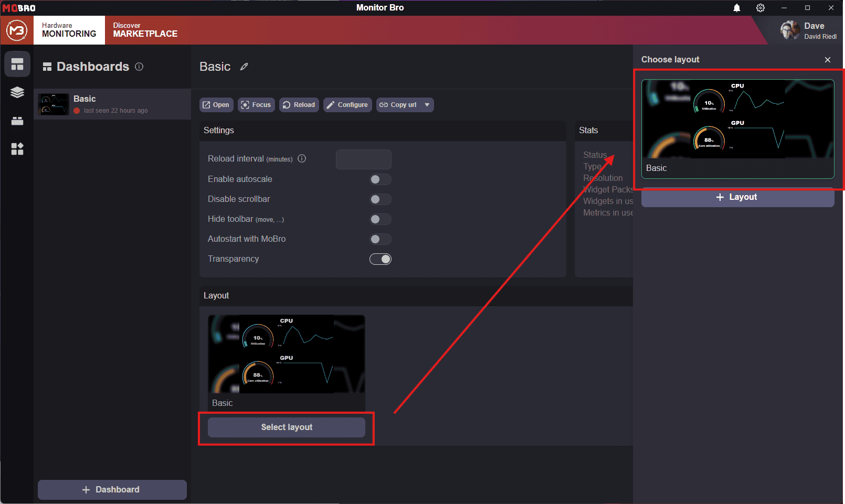Screen dimensions: 845x504
Task: Click the Layout section header
Action: [x=216, y=296]
